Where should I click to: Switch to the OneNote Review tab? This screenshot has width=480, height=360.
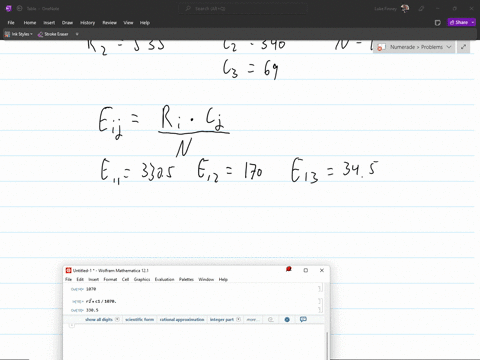point(109,23)
